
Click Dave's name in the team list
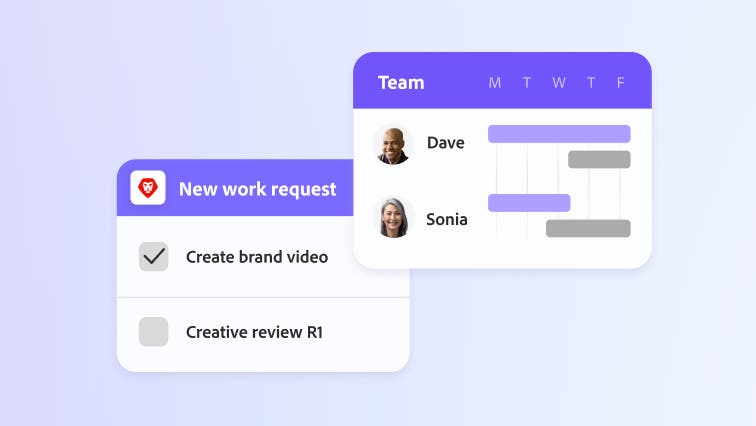coord(445,143)
